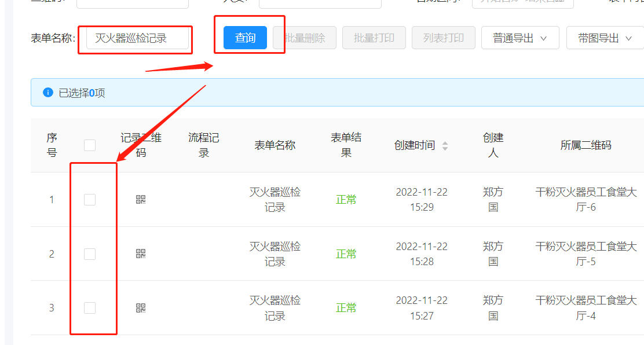Screen dimensions: 644x345
Task: Toggle the select-all checkbox in the table header
Action: click(90, 145)
